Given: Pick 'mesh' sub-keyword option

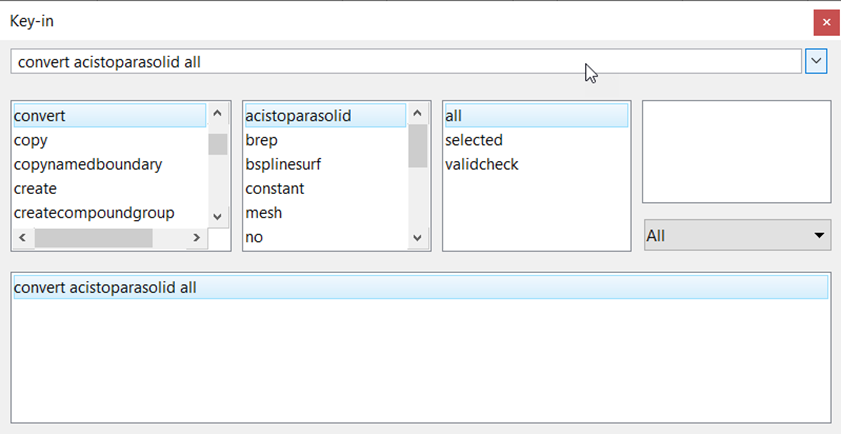Looking at the screenshot, I should coord(264,212).
